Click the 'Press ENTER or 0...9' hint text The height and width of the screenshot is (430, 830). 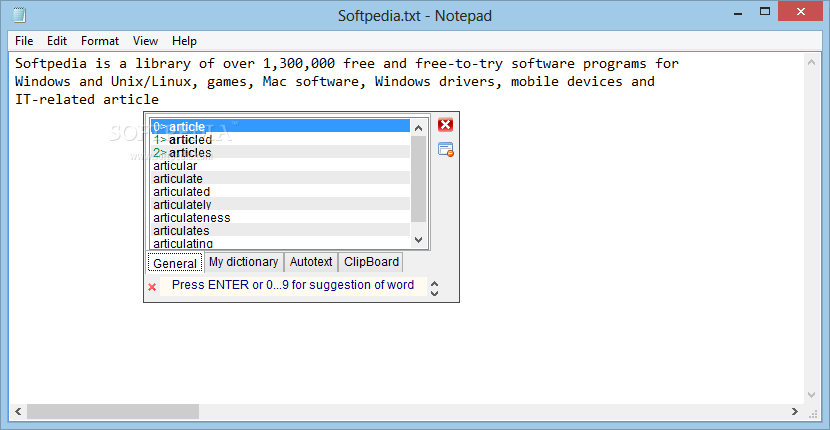tap(293, 285)
